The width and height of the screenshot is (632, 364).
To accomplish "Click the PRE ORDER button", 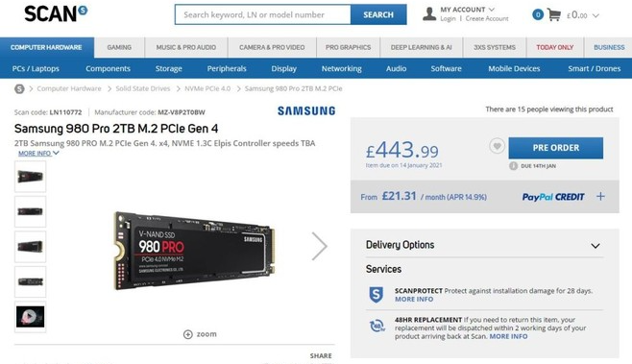I will (x=556, y=148).
